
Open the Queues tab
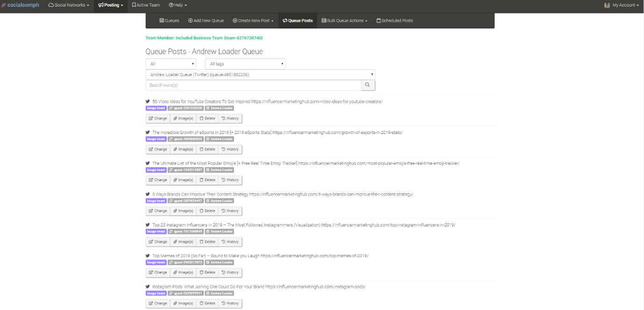pos(169,21)
